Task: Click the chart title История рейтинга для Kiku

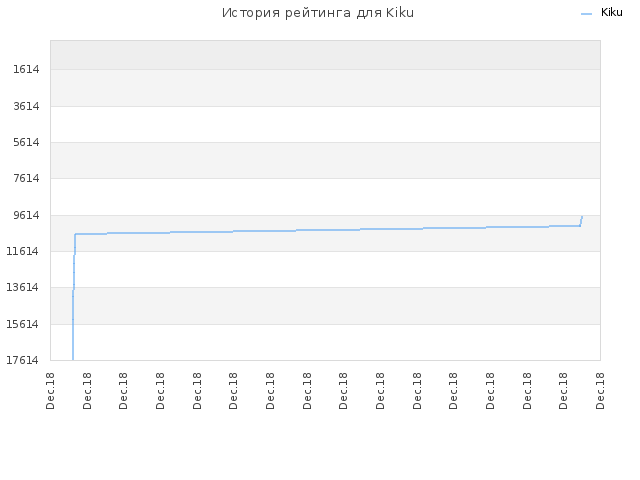Action: click(318, 13)
